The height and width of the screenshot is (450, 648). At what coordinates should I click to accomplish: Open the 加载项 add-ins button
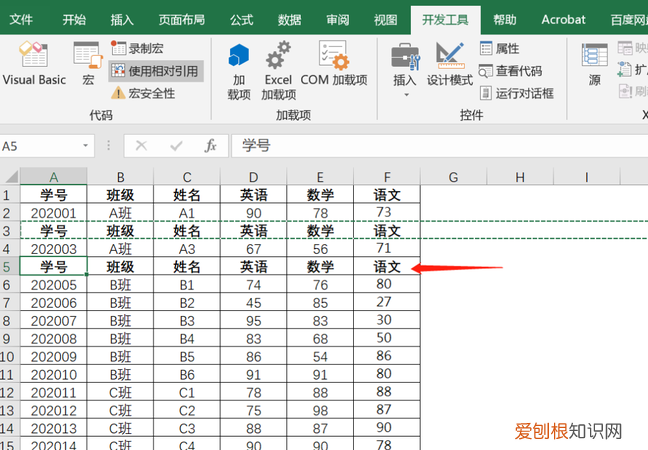click(239, 71)
